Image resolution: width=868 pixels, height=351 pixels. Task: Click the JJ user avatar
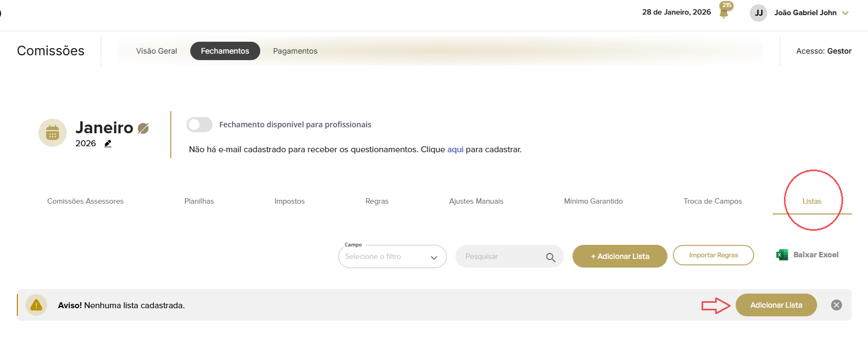point(758,12)
